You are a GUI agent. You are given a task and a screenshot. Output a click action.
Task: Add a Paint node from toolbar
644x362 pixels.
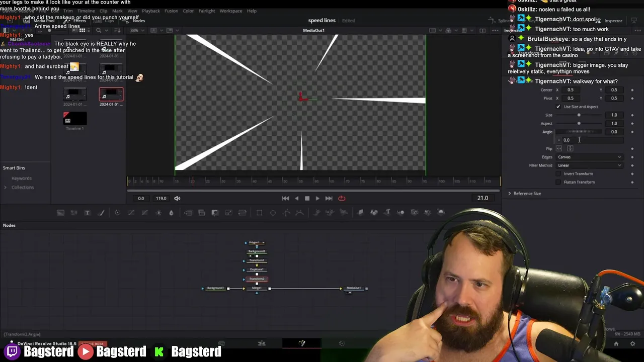pyautogui.click(x=101, y=213)
